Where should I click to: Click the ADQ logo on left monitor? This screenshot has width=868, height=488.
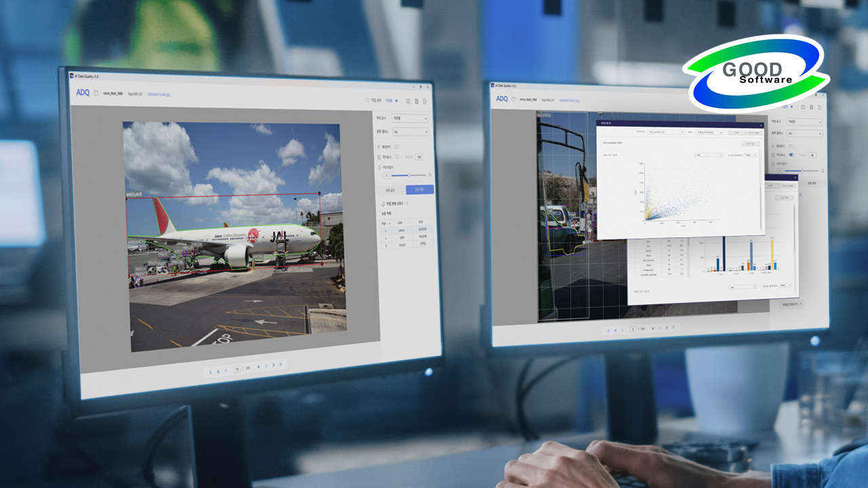pyautogui.click(x=83, y=92)
